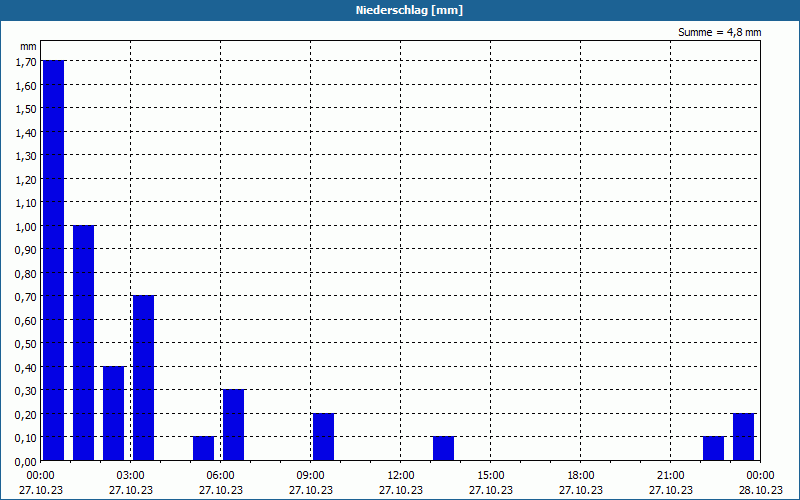Select the last 0,20 mm bar before midnight
The height and width of the screenshot is (500, 800).
pos(743,437)
